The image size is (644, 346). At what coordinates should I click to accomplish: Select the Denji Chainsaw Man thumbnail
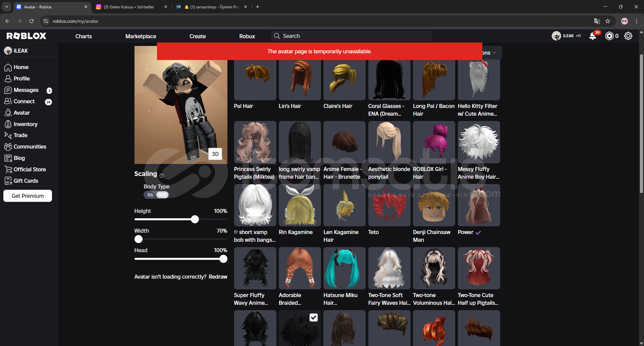pos(434,205)
